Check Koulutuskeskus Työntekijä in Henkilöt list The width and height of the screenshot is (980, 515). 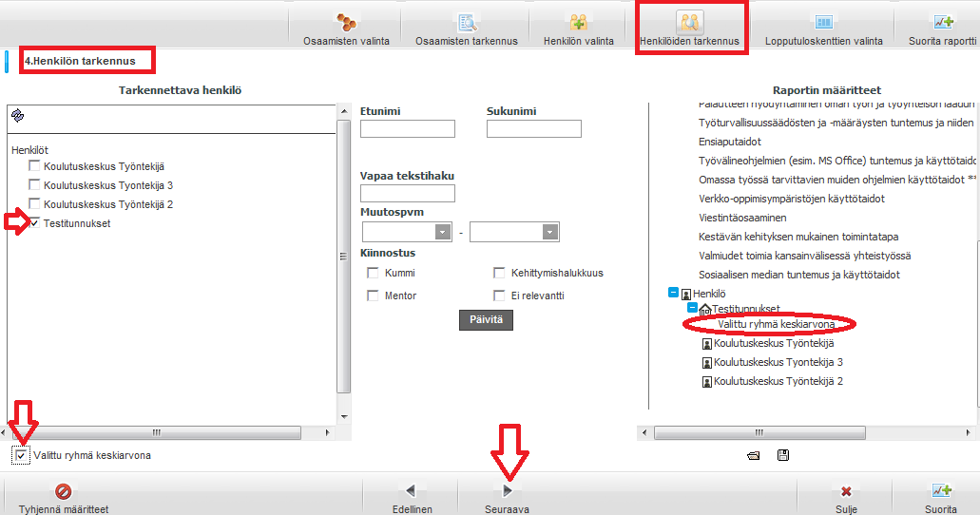point(34,166)
